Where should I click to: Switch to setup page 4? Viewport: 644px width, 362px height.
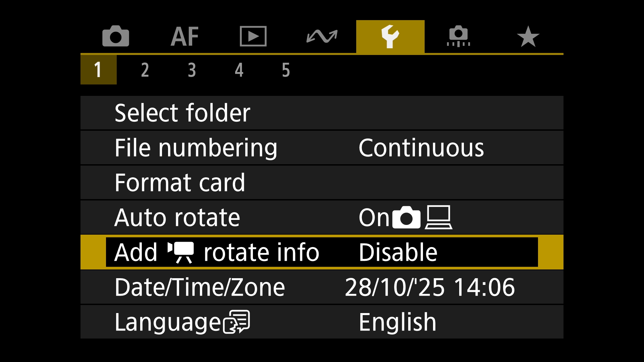pos(239,70)
